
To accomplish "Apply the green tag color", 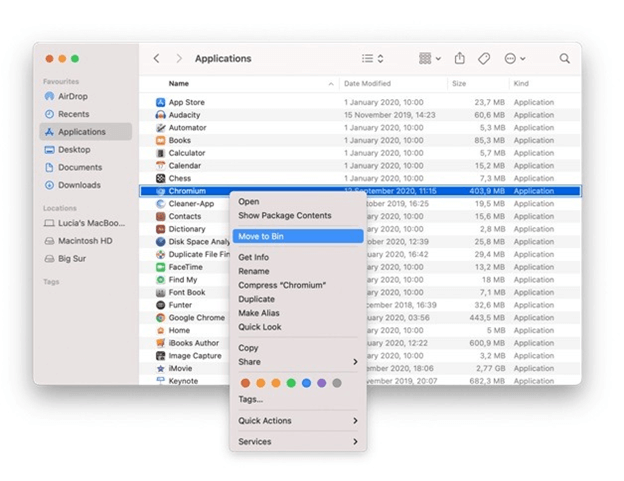I will [291, 383].
